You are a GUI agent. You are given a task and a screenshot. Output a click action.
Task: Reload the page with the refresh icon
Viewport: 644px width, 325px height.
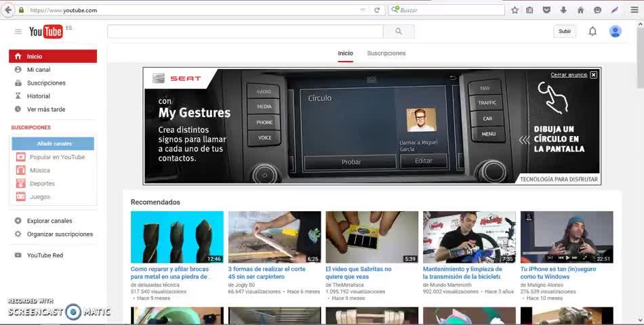pyautogui.click(x=377, y=10)
